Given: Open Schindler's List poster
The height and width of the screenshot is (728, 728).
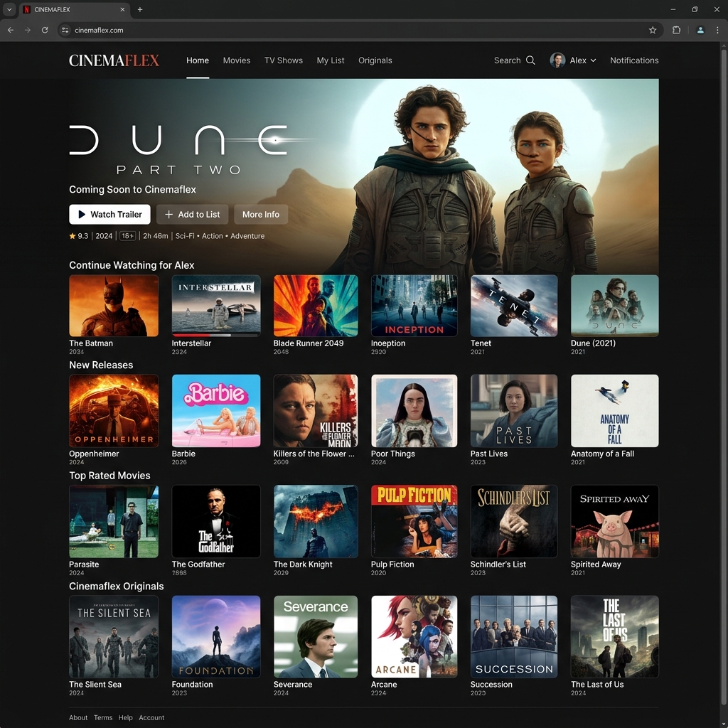Looking at the screenshot, I should (x=514, y=521).
